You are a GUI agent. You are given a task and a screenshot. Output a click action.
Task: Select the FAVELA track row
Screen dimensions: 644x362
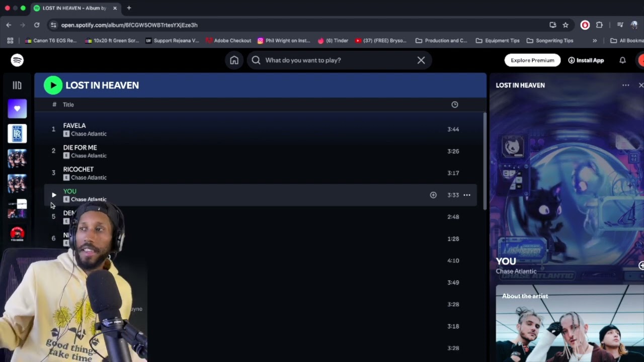260,129
